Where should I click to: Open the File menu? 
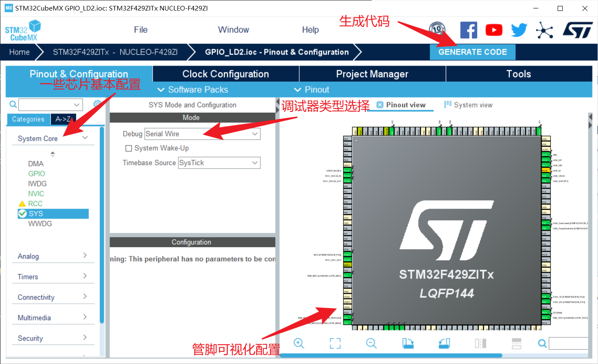[x=141, y=30]
